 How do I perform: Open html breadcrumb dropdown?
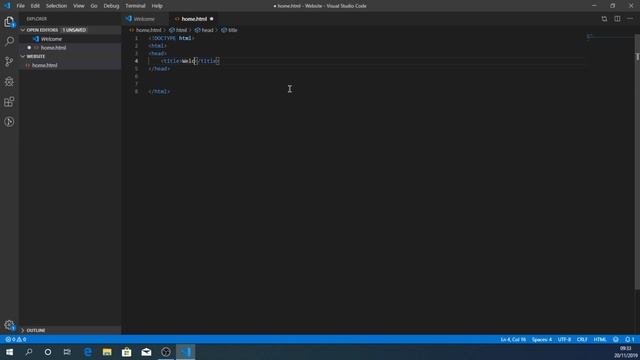(x=178, y=30)
